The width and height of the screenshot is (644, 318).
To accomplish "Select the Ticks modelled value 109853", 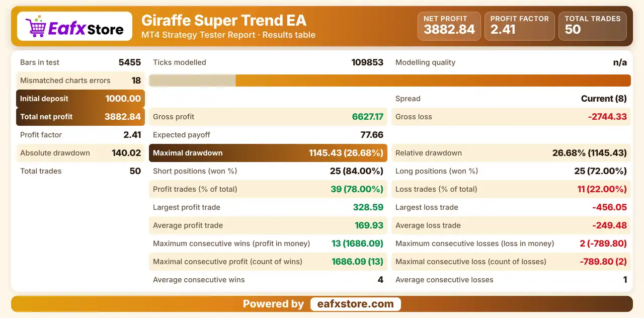I will 367,62.
